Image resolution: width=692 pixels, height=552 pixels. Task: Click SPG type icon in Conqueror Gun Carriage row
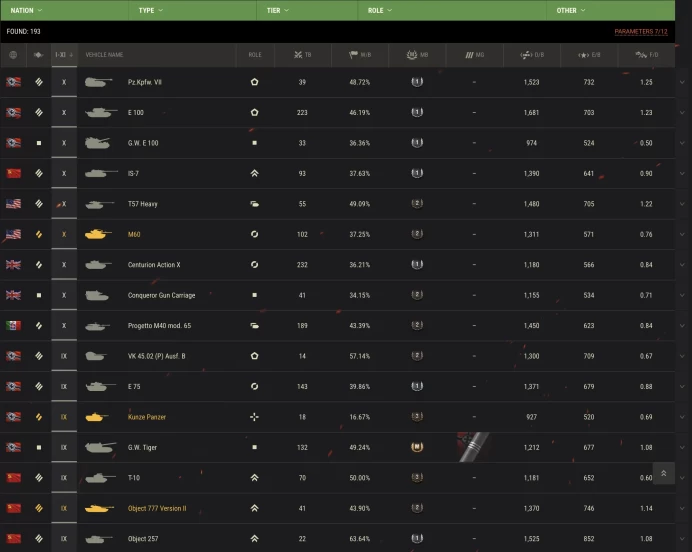pos(39,295)
